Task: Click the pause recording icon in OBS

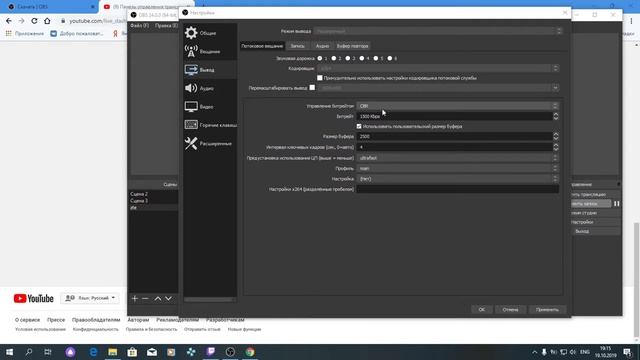Action: pos(617,203)
